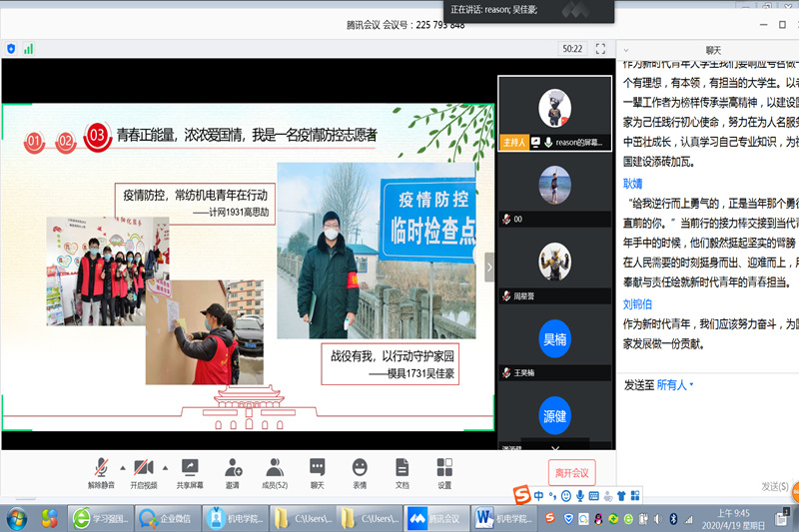The image size is (799, 532).
Task: Click the chat message input area
Action: [708, 433]
